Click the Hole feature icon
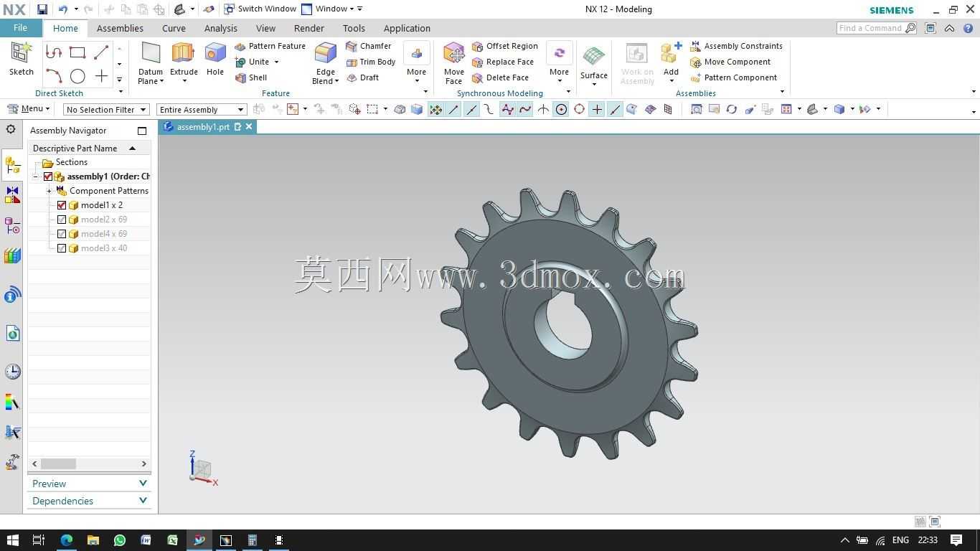980x551 pixels. pyautogui.click(x=215, y=59)
